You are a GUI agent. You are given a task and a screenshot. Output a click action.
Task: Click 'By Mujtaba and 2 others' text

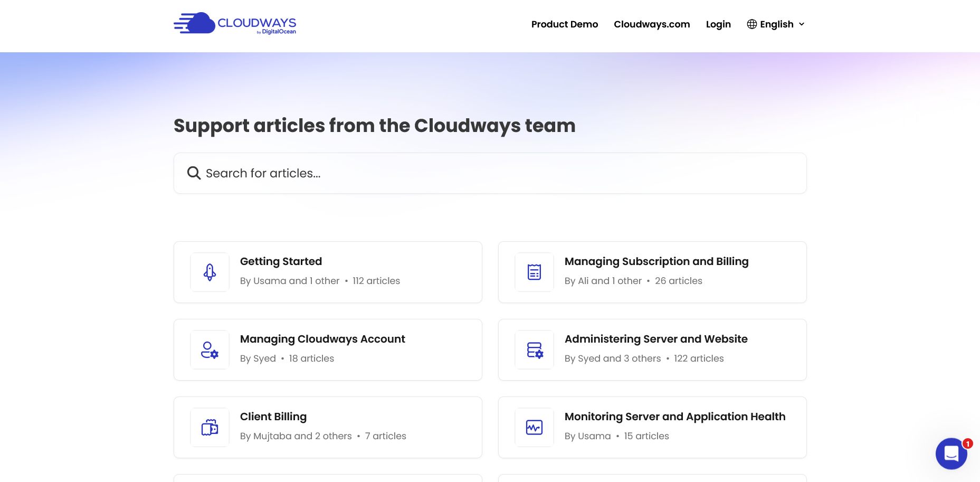(x=296, y=436)
